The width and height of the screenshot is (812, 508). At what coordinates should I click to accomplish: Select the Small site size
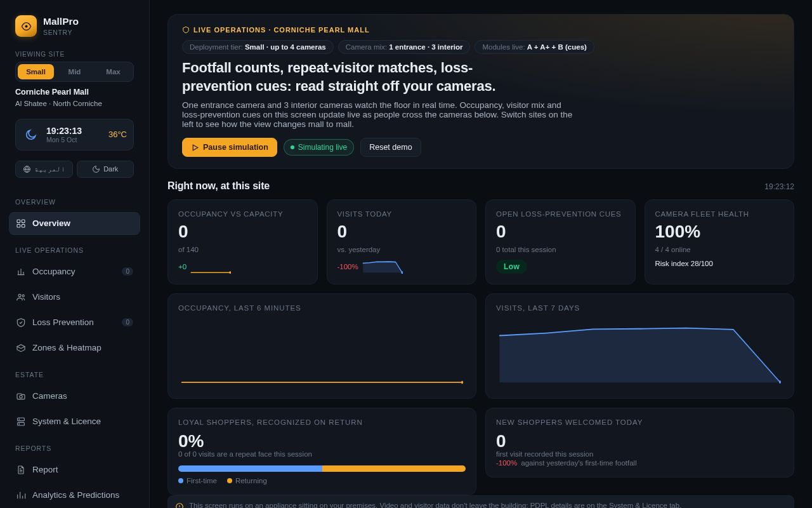click(36, 72)
